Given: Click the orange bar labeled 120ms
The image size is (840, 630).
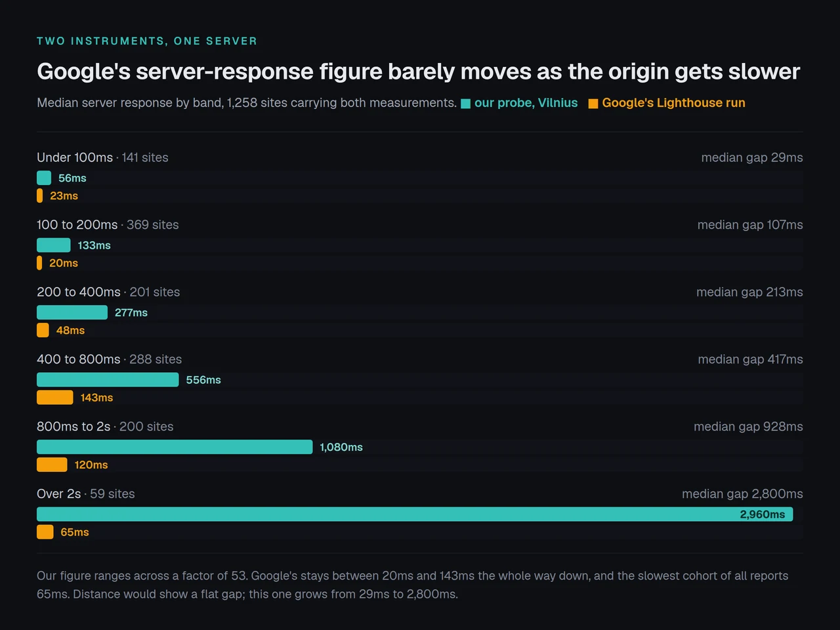Looking at the screenshot, I should point(52,465).
